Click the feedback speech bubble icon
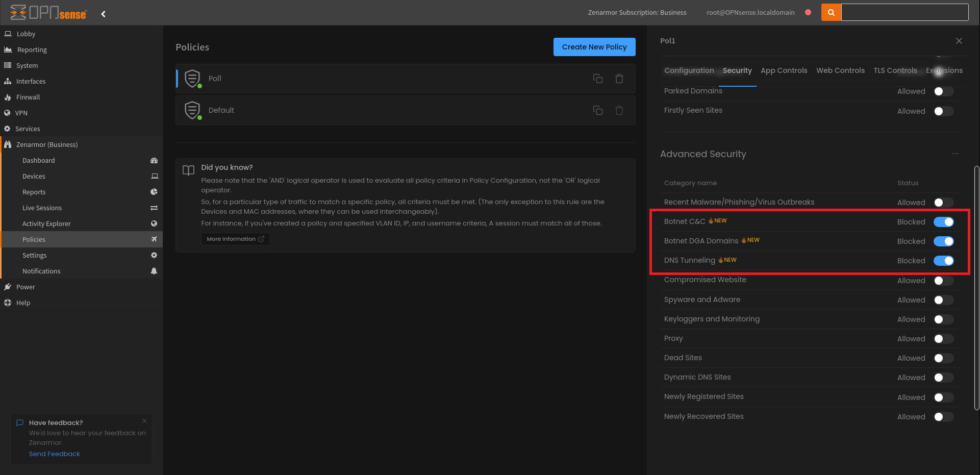980x475 pixels. coord(20,422)
